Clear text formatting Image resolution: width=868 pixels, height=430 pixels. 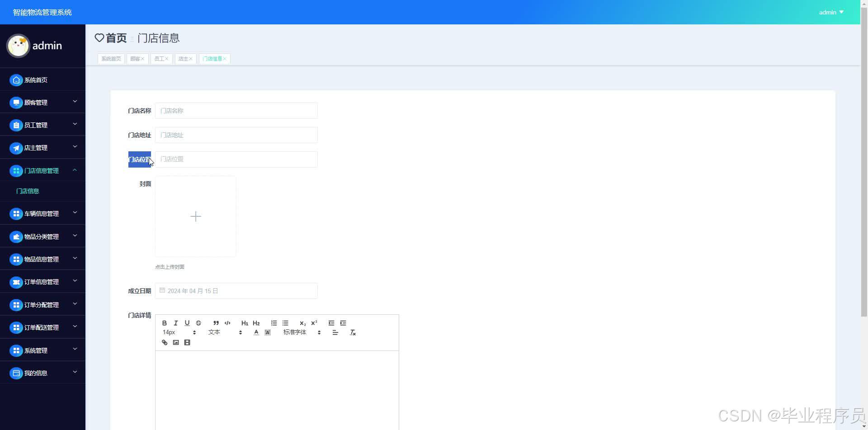coord(353,332)
